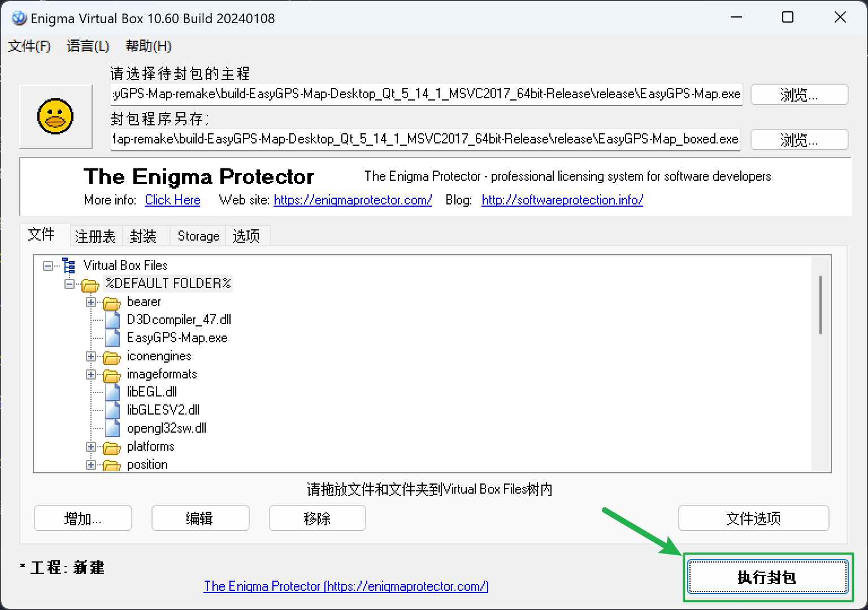868x610 pixels.
Task: Click the D3Dcompiler_47.dll file icon
Action: coord(112,320)
